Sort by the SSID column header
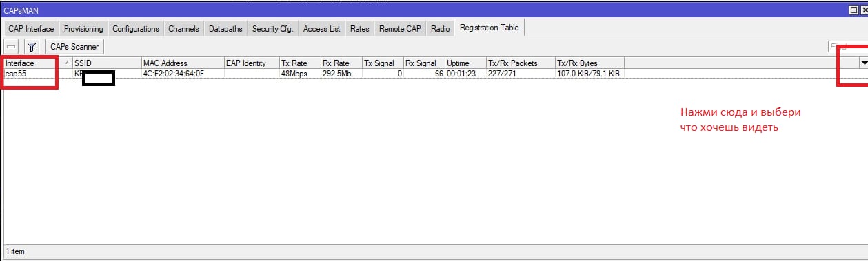Viewport: 868px width, 261px height. coord(106,63)
